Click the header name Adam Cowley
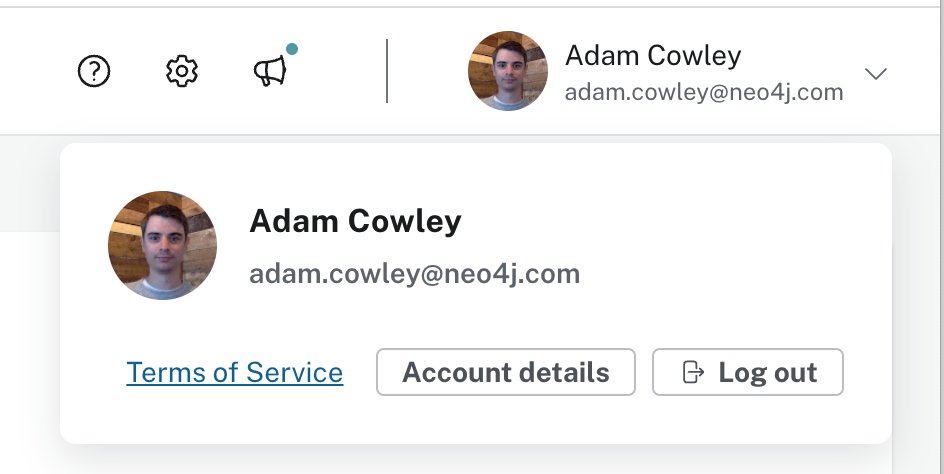The width and height of the screenshot is (944, 474). [x=653, y=56]
